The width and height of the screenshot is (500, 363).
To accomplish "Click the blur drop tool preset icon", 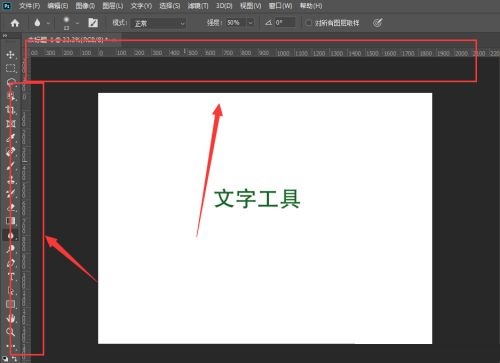I will point(37,23).
